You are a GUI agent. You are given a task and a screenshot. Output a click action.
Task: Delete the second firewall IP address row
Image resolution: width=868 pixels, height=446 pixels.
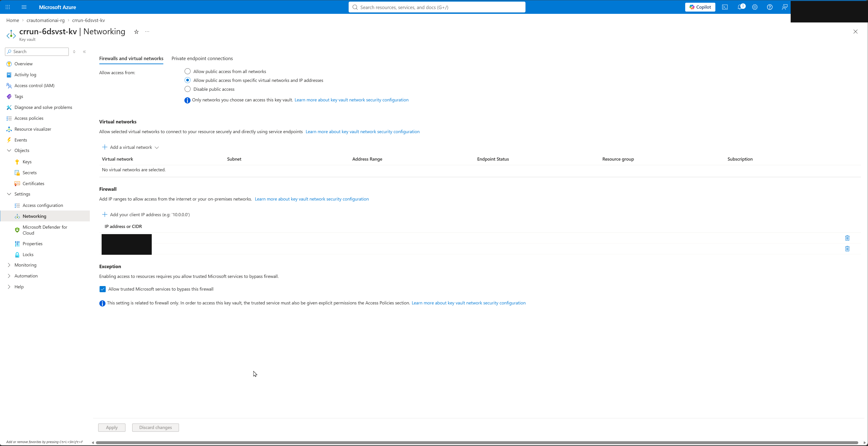click(x=847, y=249)
